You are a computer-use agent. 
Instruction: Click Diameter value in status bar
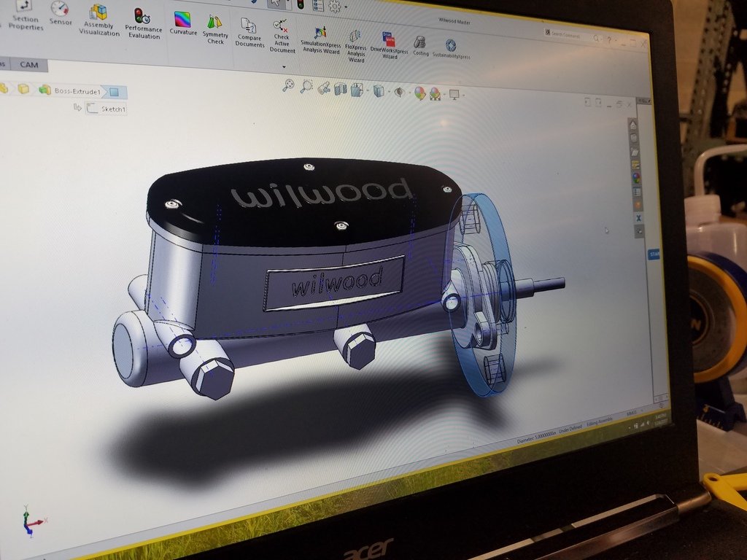[x=536, y=437]
